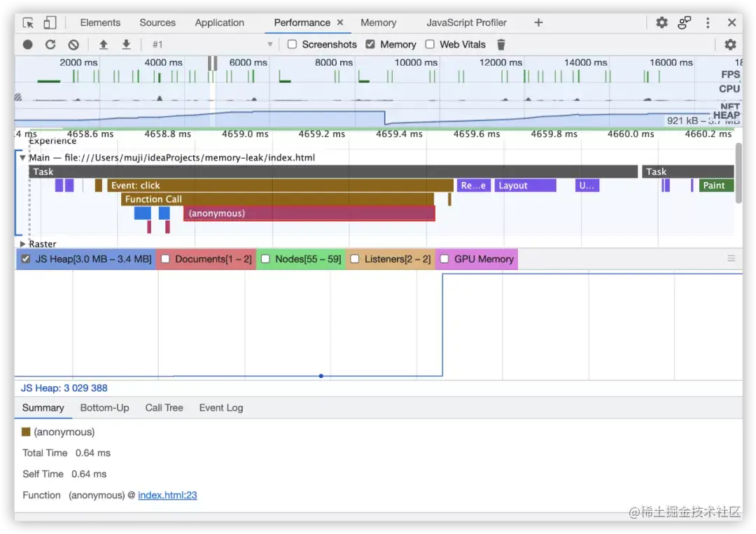Screen dimensions: 756x534
Task: Open the customize DevTools three-dot menu
Action: 707,22
